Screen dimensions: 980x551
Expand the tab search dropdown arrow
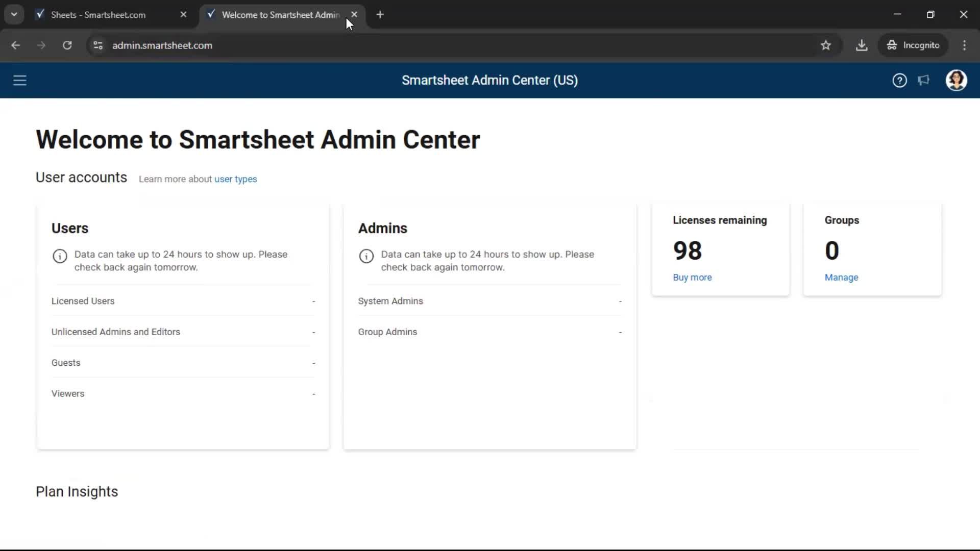(x=14, y=15)
